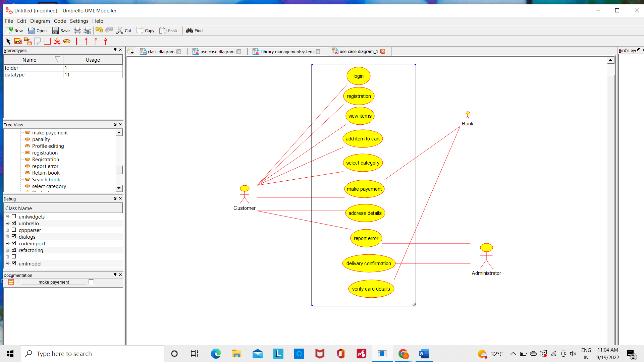This screenshot has width=644, height=362.
Task: Select the 'make payement' use case ellipse
Action: pyautogui.click(x=364, y=189)
